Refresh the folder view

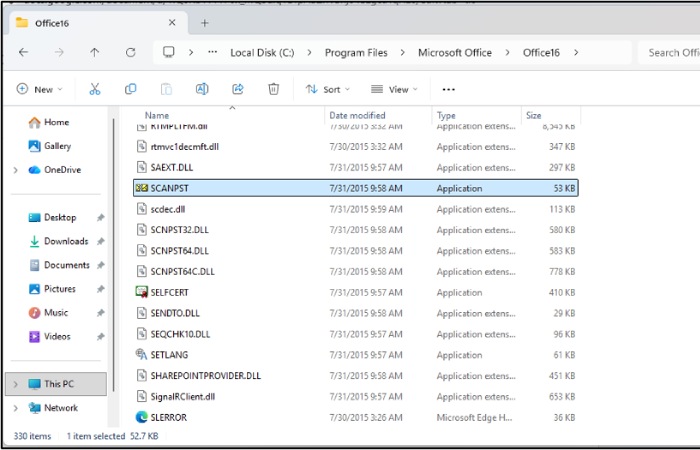coord(130,53)
